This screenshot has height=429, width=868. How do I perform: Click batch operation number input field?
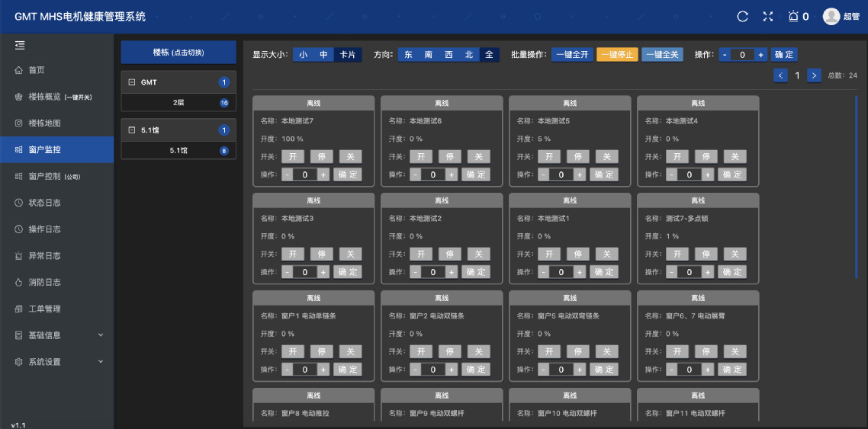(742, 55)
